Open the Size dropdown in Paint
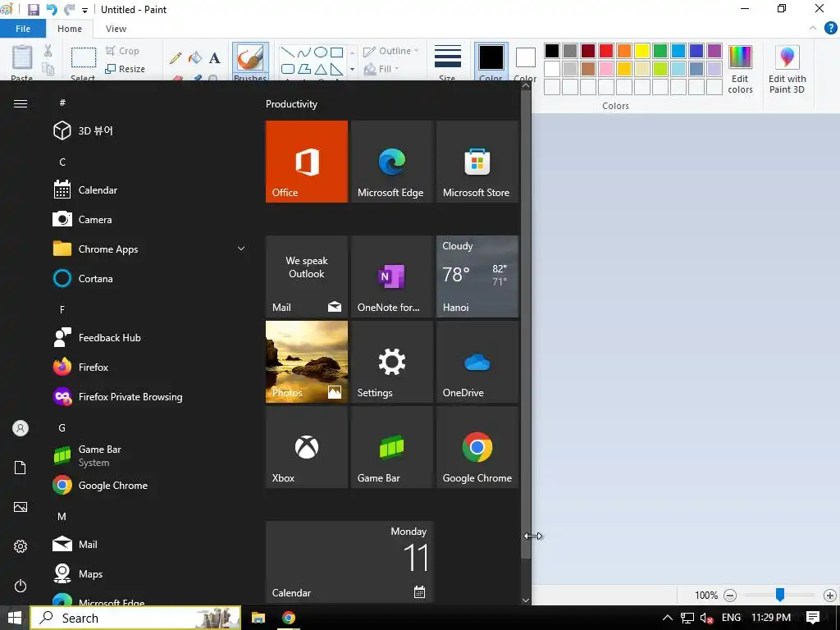Image resolution: width=840 pixels, height=630 pixels. coord(447,62)
